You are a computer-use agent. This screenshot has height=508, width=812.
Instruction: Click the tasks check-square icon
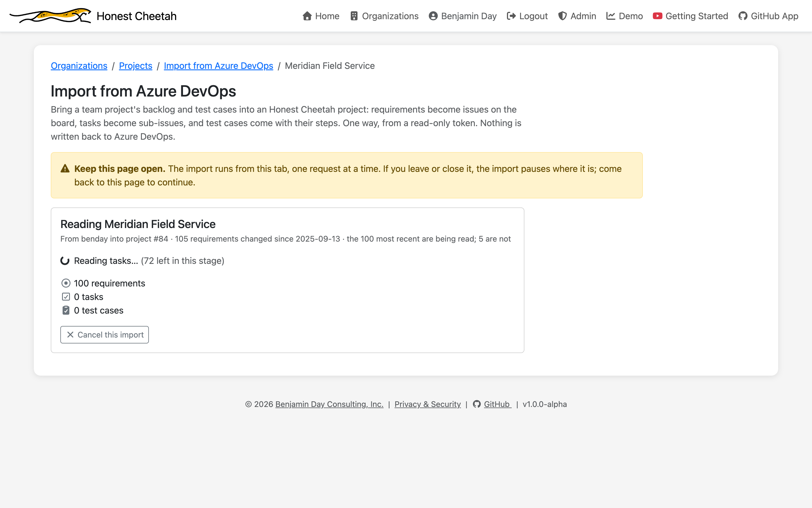tap(66, 297)
